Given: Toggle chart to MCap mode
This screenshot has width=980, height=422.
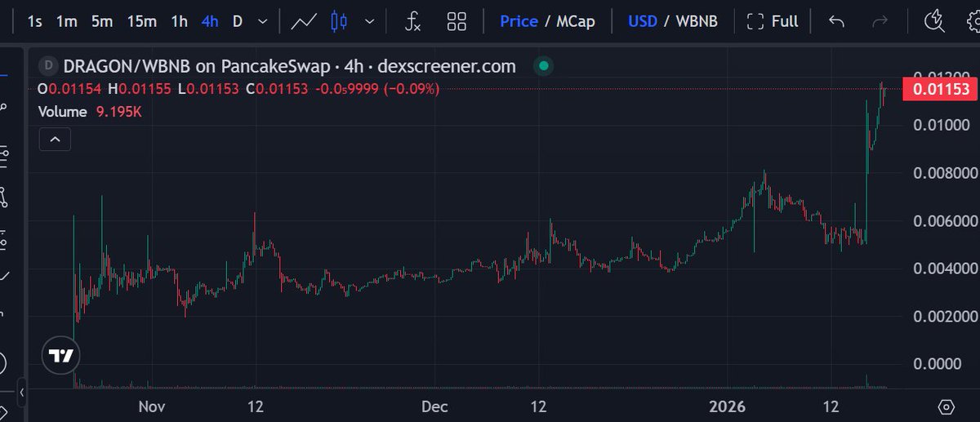Looking at the screenshot, I should pyautogui.click(x=576, y=21).
